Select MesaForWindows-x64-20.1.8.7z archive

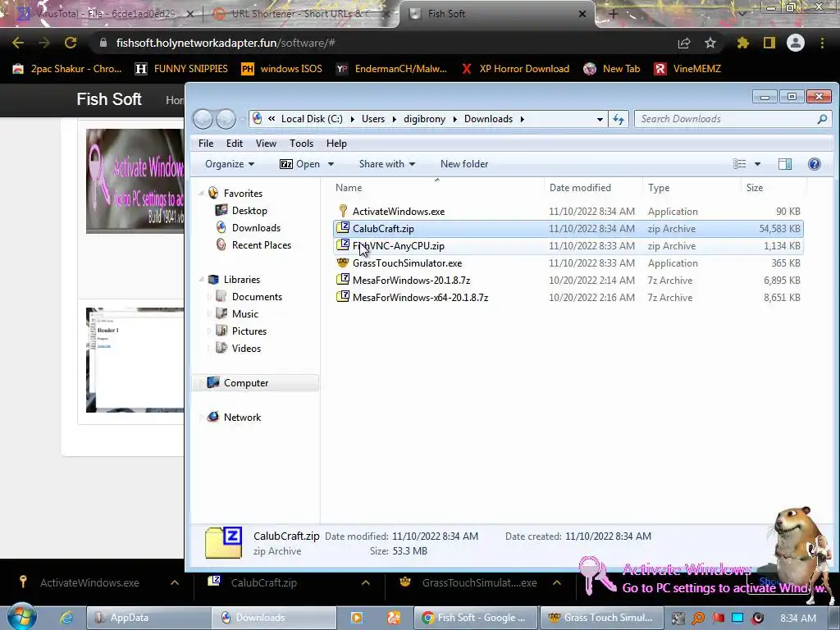[420, 297]
